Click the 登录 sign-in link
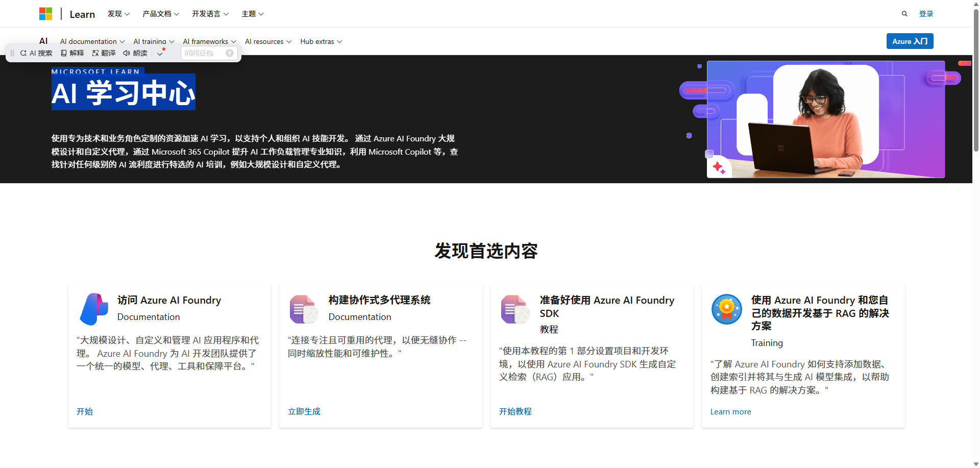980x468 pixels. click(926, 14)
